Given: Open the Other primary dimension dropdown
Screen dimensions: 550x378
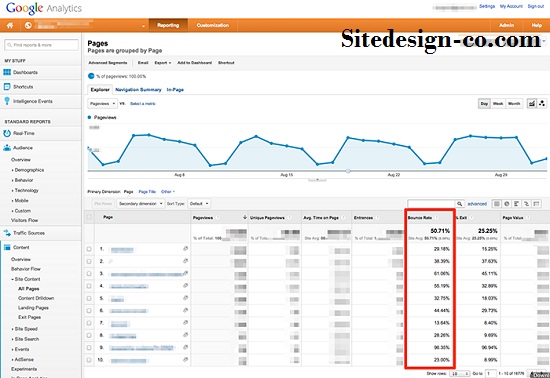Looking at the screenshot, I should pyautogui.click(x=168, y=192).
